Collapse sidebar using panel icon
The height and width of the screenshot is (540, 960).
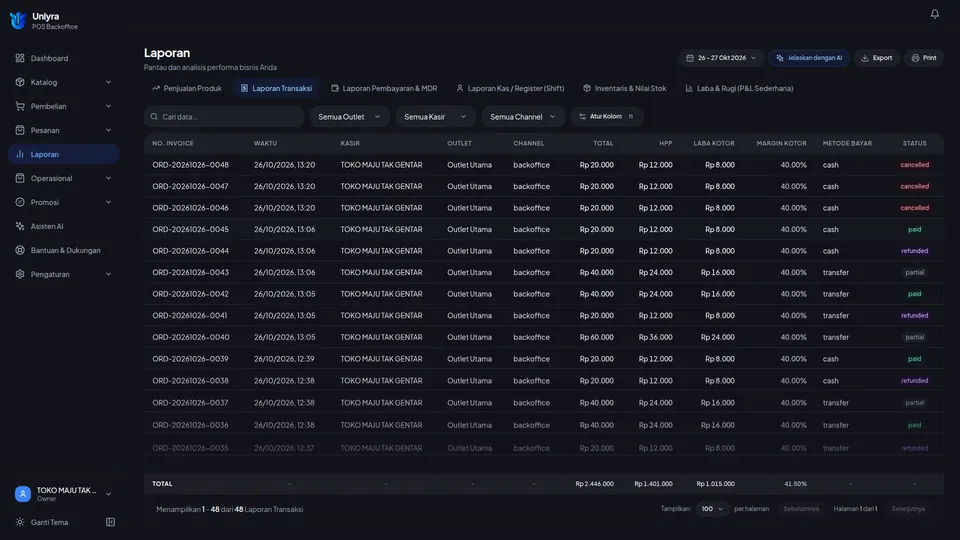click(110, 522)
